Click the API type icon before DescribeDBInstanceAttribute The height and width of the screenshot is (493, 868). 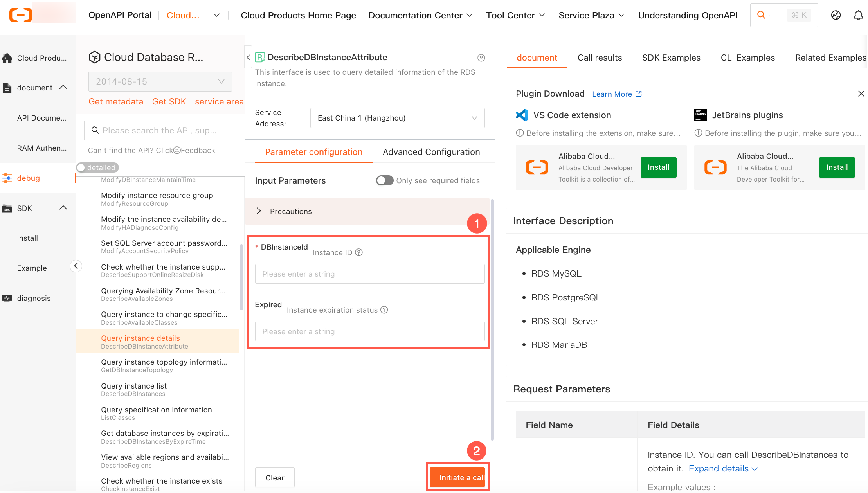point(260,58)
